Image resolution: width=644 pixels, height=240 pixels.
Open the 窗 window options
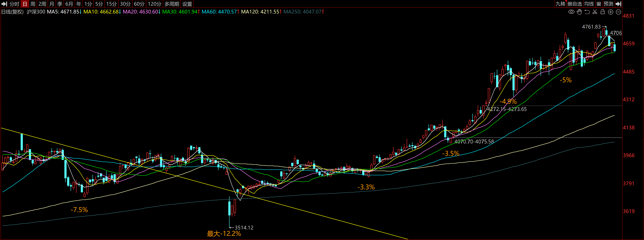pyautogui.click(x=599, y=4)
